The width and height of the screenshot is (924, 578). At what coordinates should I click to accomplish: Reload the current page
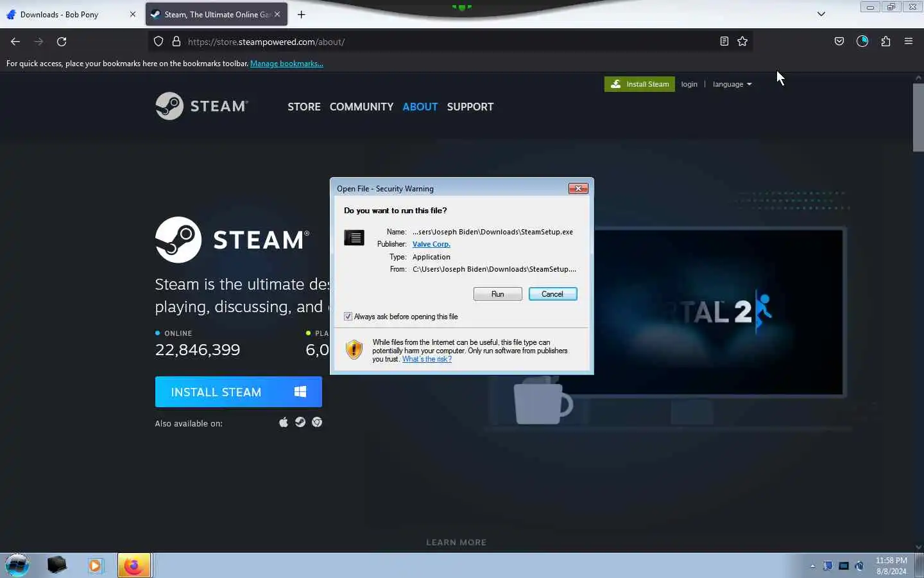pyautogui.click(x=62, y=42)
